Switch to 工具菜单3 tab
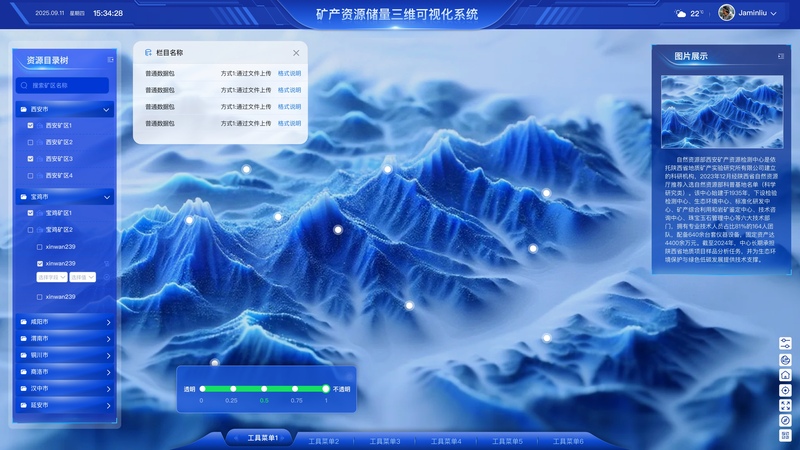Viewport: 800px width, 450px height. 385,441
